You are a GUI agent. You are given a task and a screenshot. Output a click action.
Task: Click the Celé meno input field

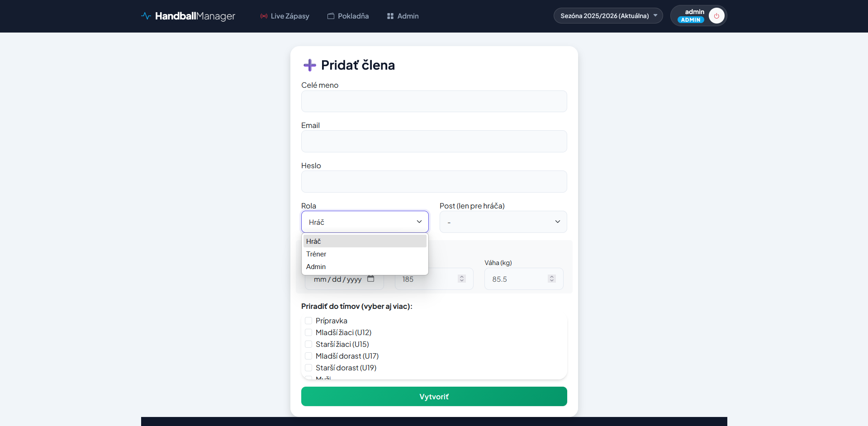pos(434,101)
